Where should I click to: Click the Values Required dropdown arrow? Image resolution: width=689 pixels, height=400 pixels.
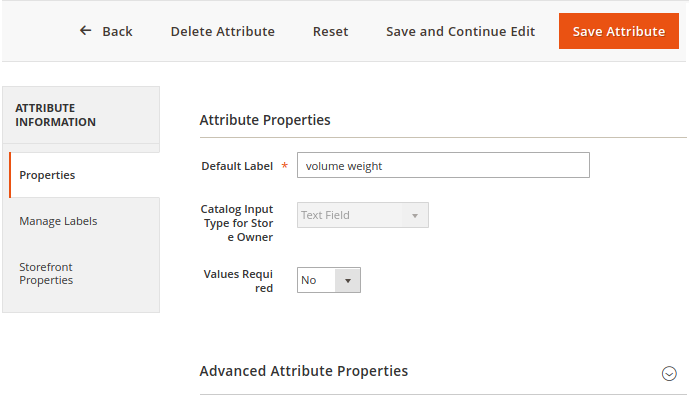[347, 280]
